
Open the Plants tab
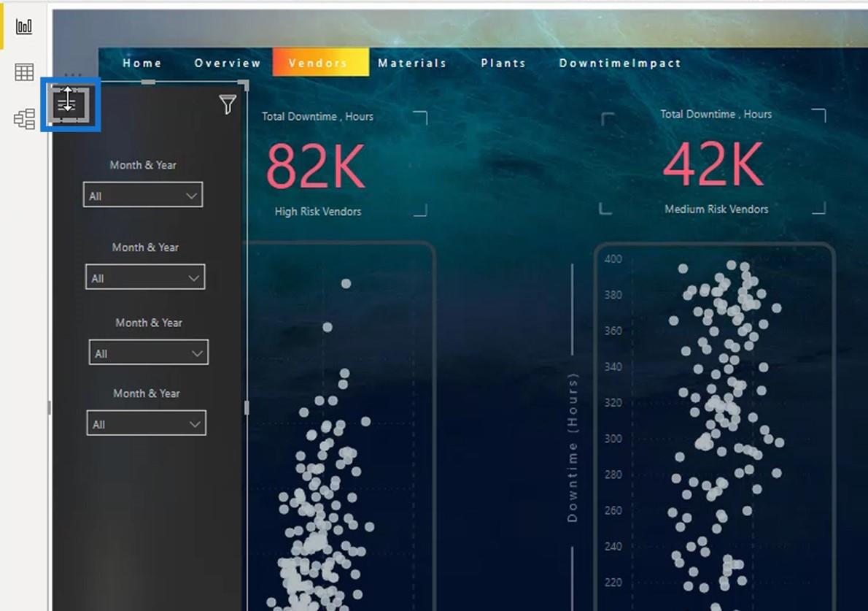pos(503,64)
